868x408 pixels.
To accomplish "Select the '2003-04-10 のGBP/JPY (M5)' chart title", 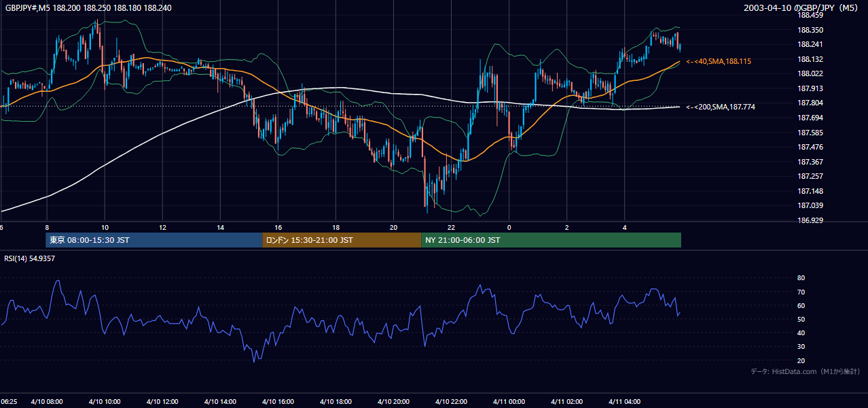I will pyautogui.click(x=801, y=7).
